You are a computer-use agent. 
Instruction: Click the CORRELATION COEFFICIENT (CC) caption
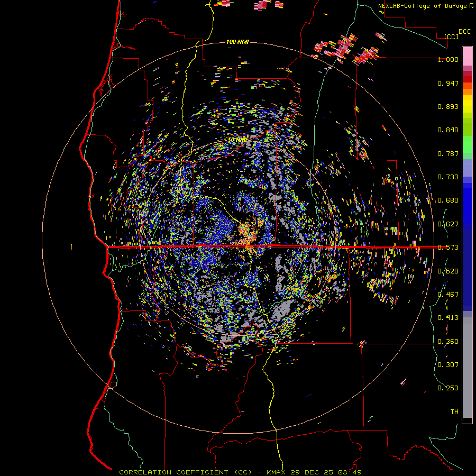coord(186,472)
